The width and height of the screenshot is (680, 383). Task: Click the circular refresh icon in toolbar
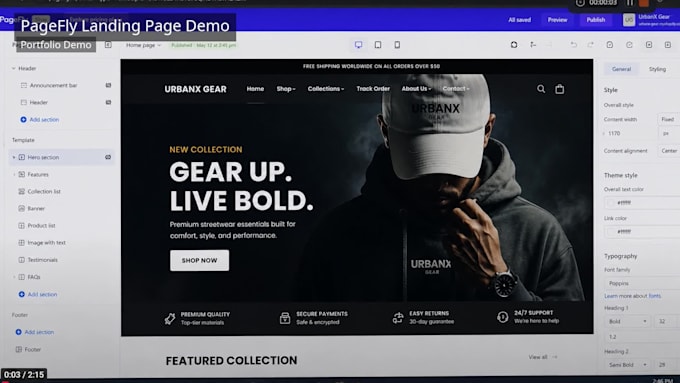[x=629, y=45]
